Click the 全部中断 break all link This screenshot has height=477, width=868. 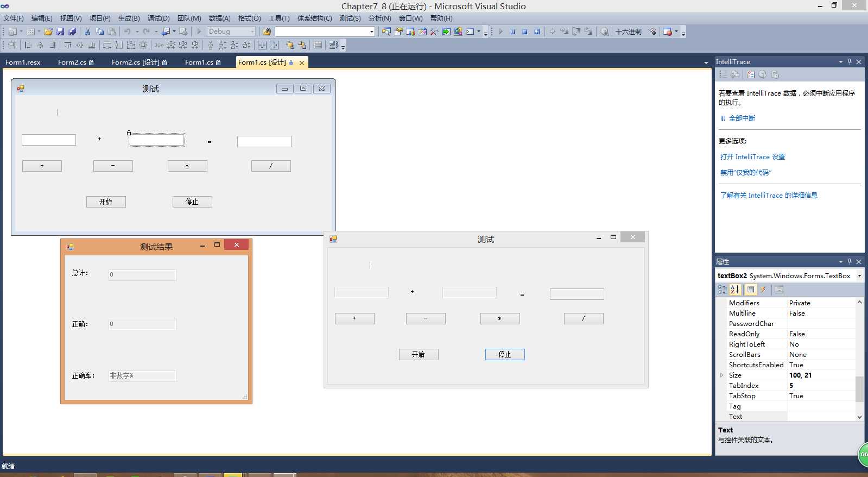742,118
